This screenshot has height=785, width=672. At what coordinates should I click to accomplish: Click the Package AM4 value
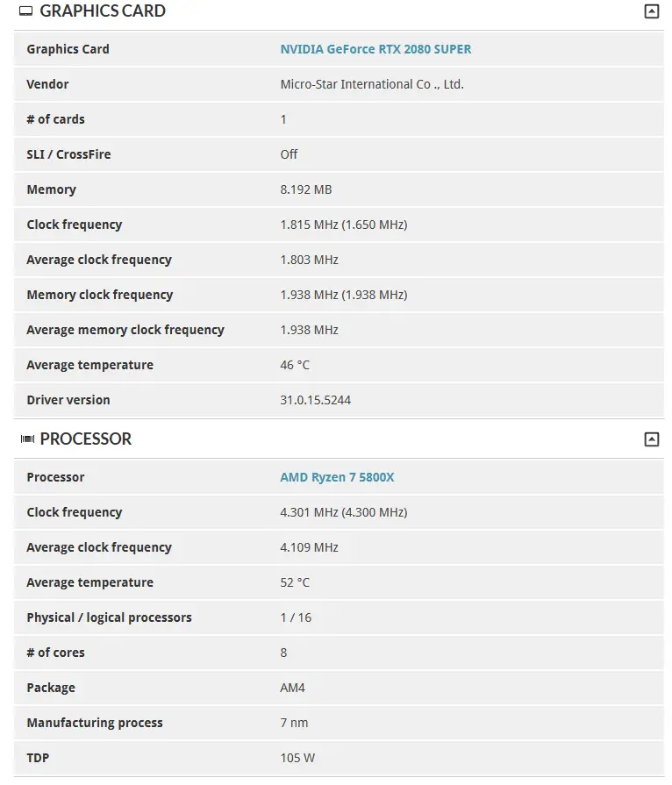(292, 688)
